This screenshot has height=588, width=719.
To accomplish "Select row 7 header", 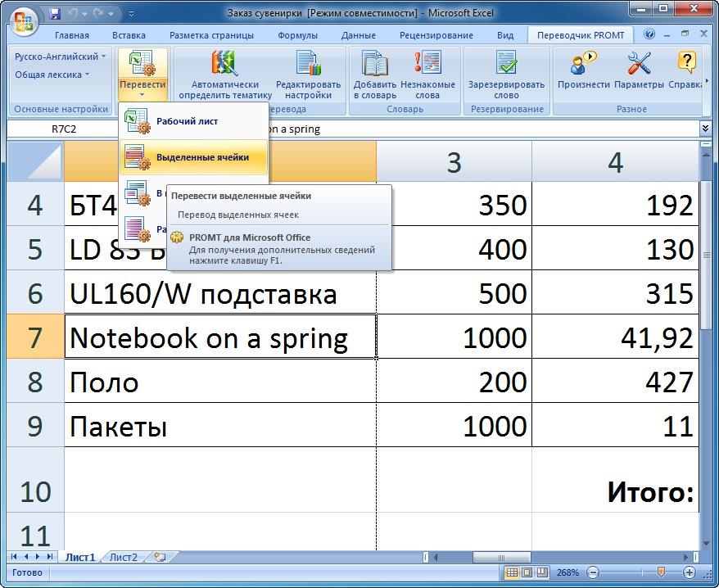I will pyautogui.click(x=35, y=337).
